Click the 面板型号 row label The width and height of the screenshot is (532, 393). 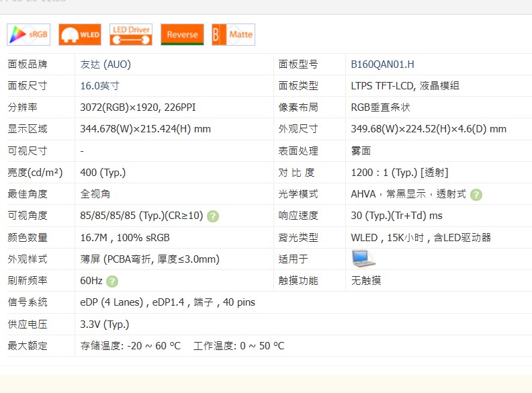298,64
